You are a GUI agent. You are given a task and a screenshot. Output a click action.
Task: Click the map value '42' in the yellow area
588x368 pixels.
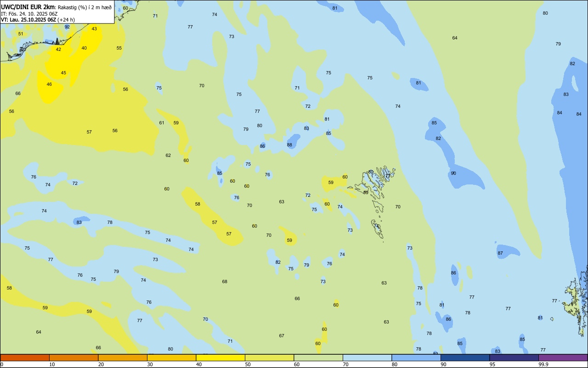[58, 50]
